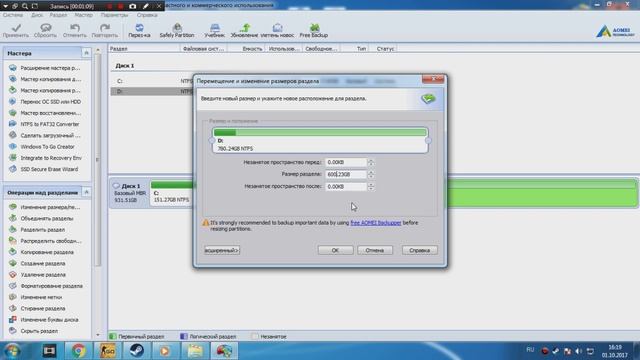Open the free AOMEI Backupper link
The width and height of the screenshot is (640, 360).
coord(376,223)
